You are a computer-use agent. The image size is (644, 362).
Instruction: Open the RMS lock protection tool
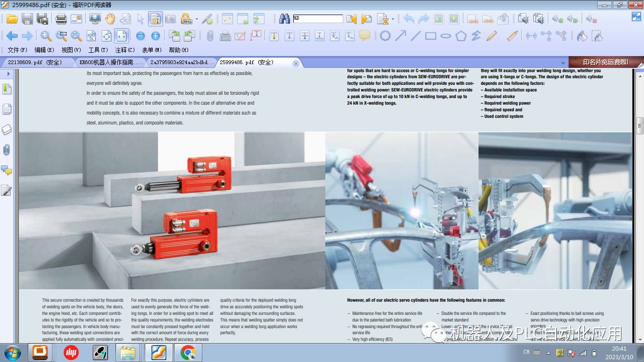tap(186, 19)
